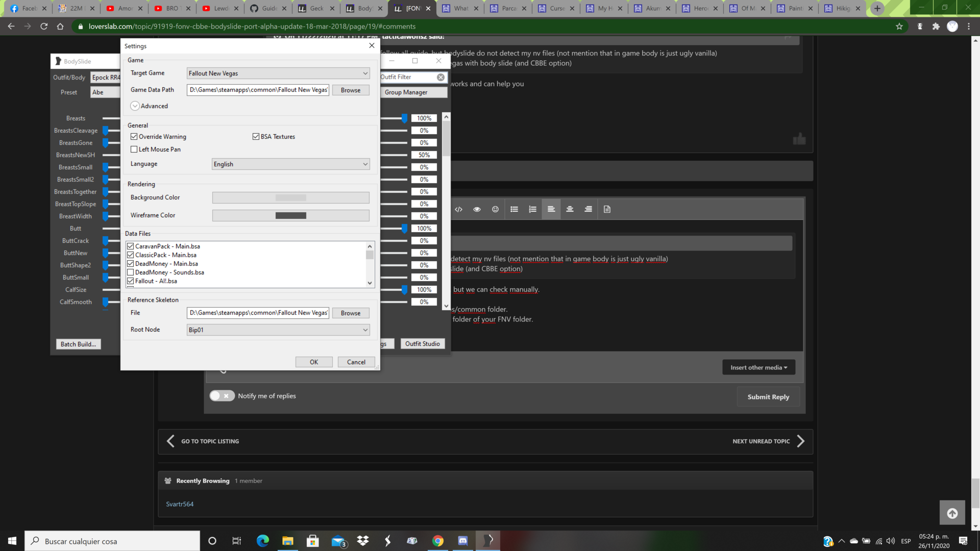980x551 pixels.
Task: Click Submit Reply button
Action: coord(768,397)
